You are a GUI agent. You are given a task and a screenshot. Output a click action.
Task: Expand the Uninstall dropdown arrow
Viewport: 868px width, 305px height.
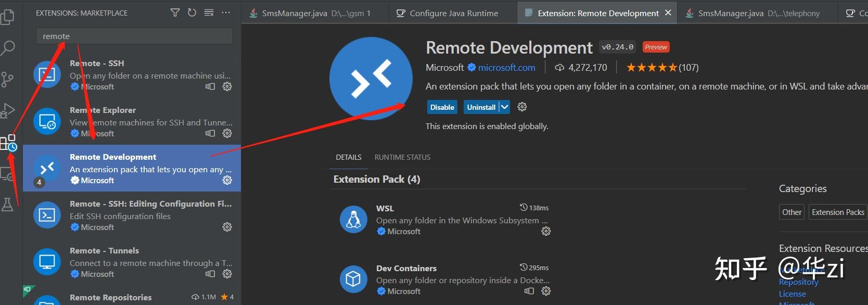[x=504, y=107]
